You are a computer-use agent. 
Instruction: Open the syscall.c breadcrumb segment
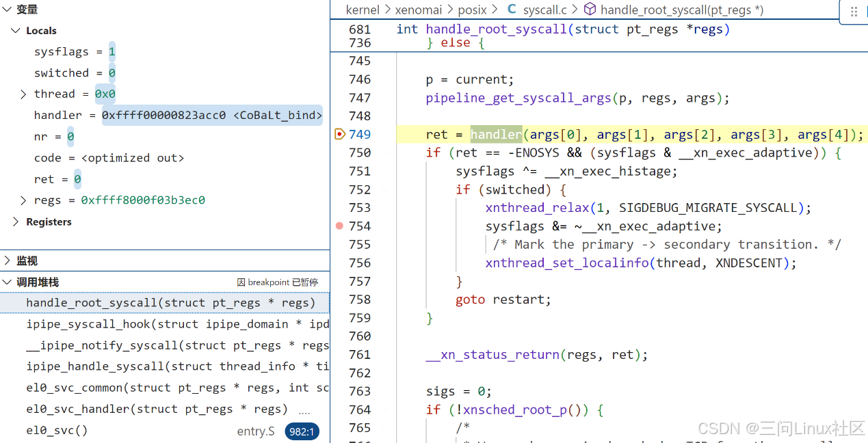(545, 10)
